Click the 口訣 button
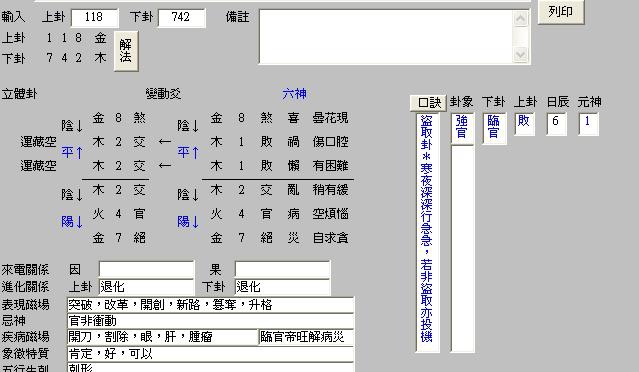 428,103
